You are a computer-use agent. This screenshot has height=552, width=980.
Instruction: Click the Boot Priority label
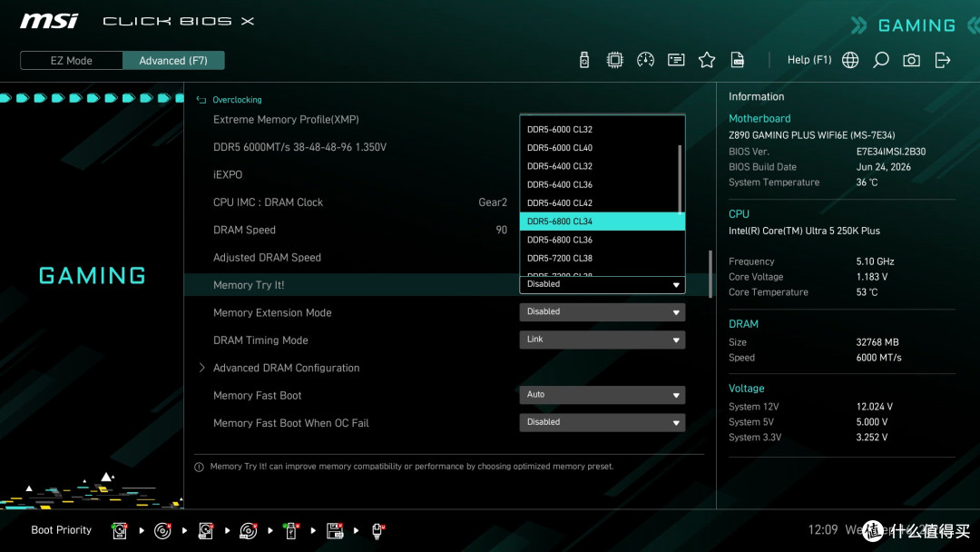(x=62, y=530)
